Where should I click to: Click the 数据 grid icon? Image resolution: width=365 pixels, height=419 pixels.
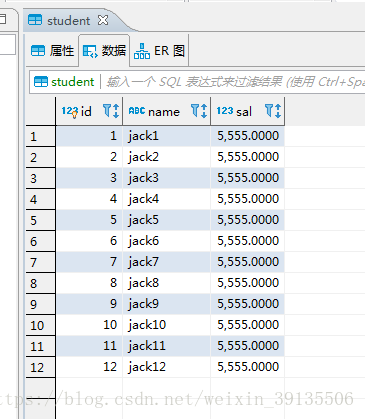point(90,51)
